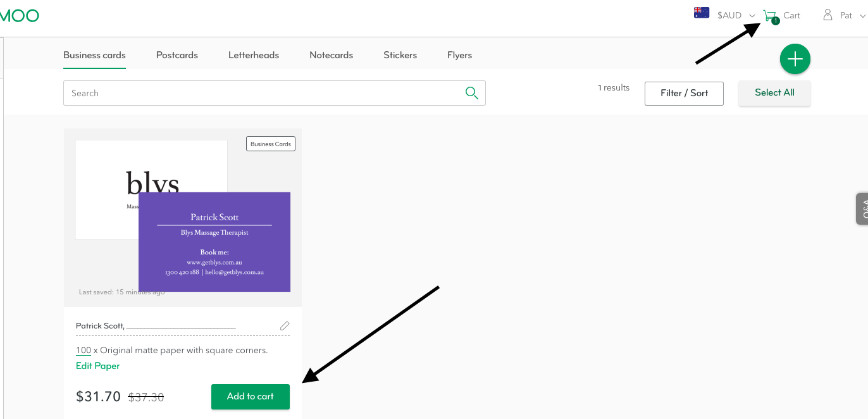This screenshot has height=419, width=868.
Task: Open the Filter / Sort options
Action: (684, 93)
